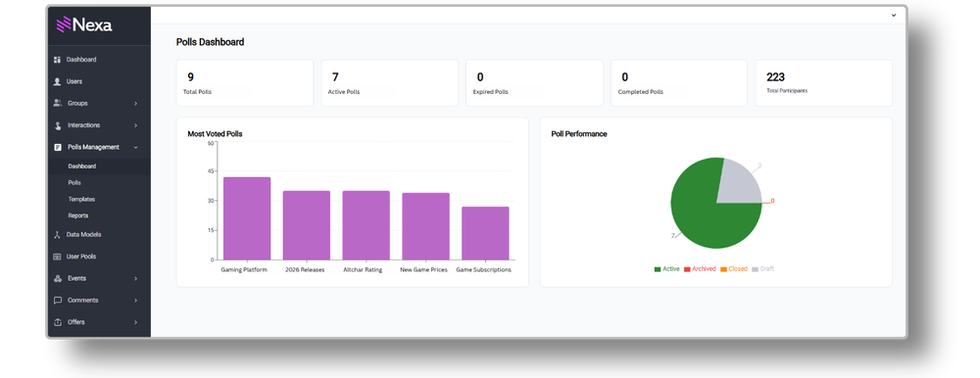Click the 'Gaming Platform' axis label
This screenshot has width=980, height=378.
(244, 270)
